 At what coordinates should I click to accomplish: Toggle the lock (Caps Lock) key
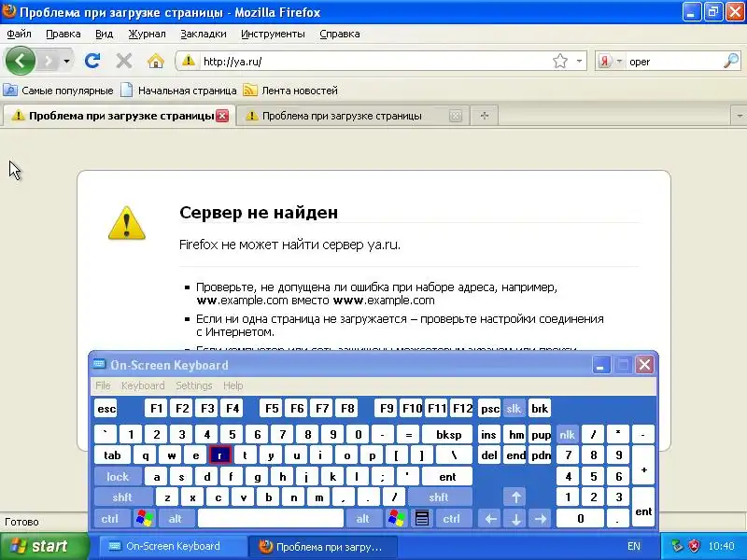tap(118, 476)
